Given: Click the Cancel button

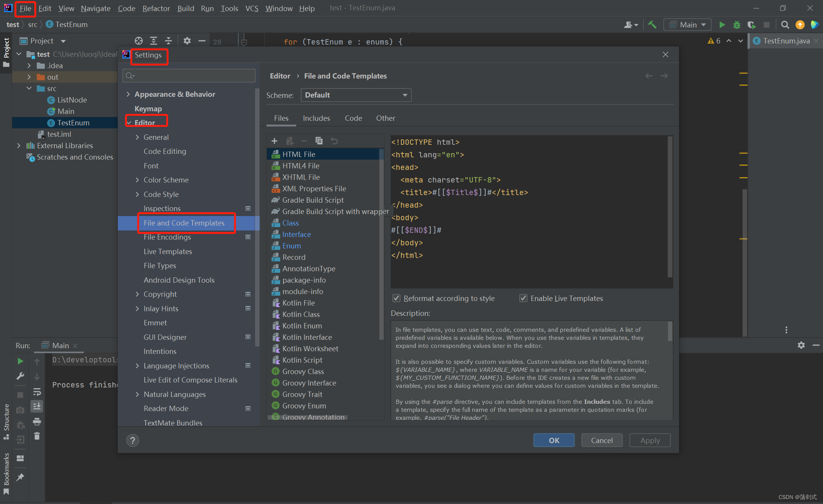Looking at the screenshot, I should pos(602,440).
